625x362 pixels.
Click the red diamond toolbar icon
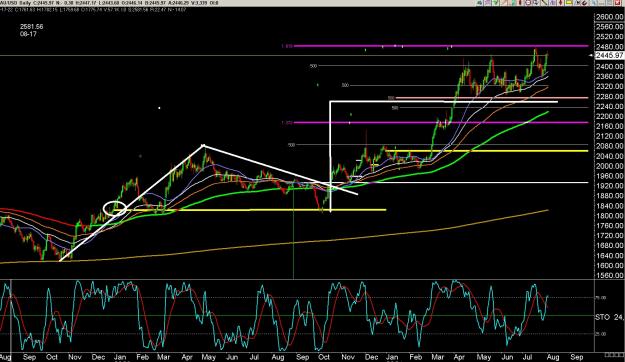(x=560, y=3)
